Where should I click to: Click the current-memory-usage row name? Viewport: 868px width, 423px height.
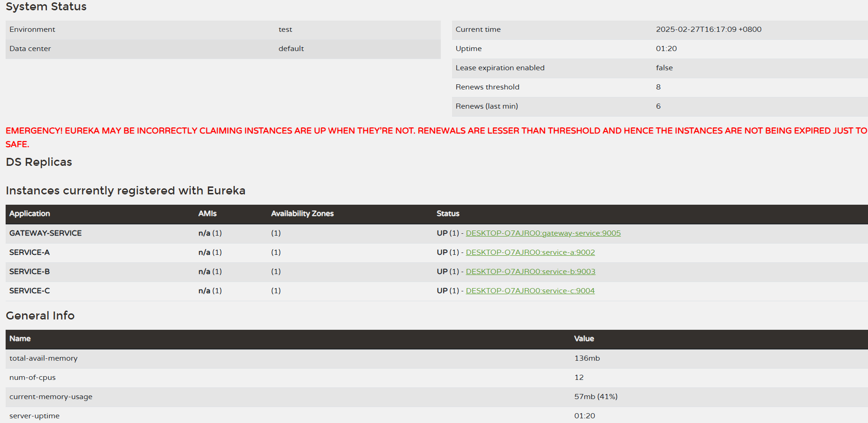click(x=51, y=397)
